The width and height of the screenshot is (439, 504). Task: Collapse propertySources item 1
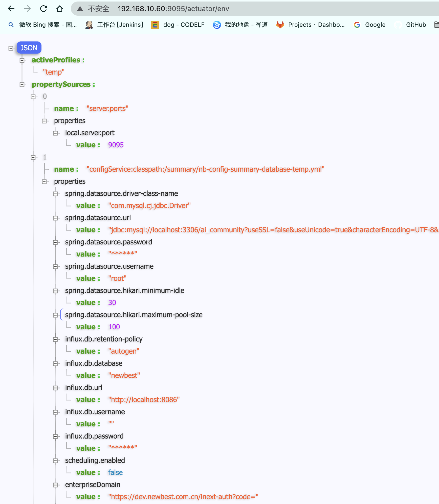(33, 157)
